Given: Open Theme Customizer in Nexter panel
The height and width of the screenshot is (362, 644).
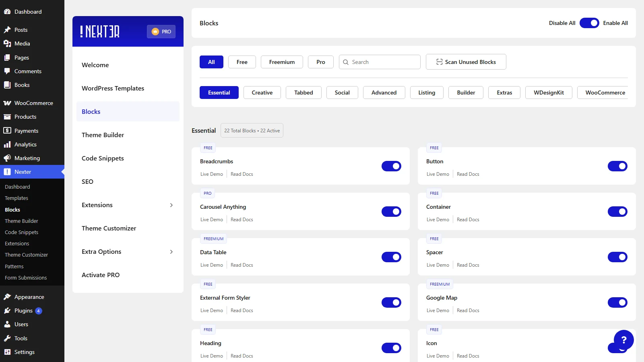Looking at the screenshot, I should [128, 228].
